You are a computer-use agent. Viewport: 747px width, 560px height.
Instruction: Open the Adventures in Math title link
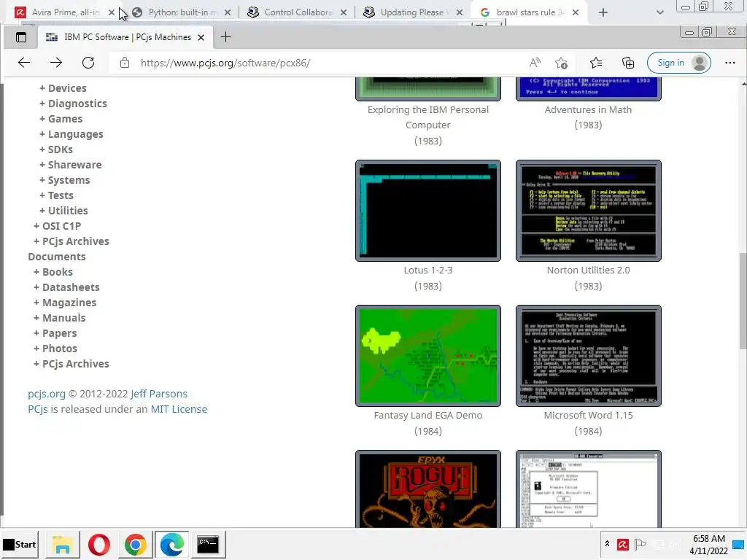pyautogui.click(x=589, y=109)
